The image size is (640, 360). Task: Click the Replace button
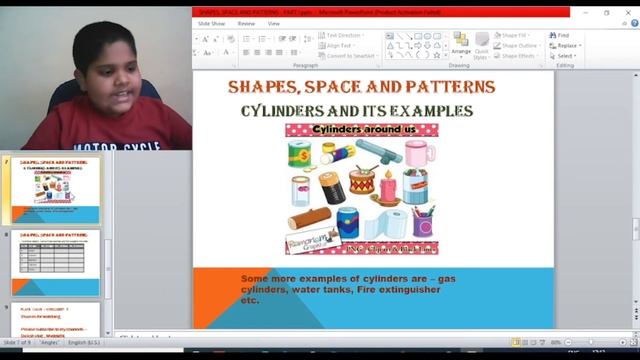565,46
